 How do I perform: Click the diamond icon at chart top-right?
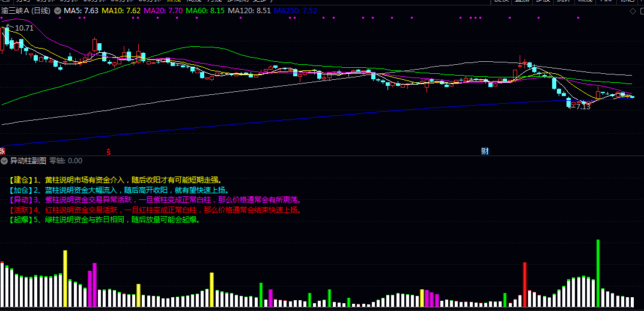point(631,11)
